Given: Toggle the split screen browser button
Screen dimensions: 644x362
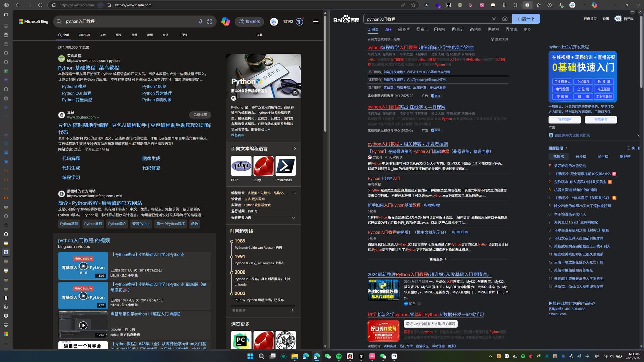Looking at the screenshot, I should [527, 5].
